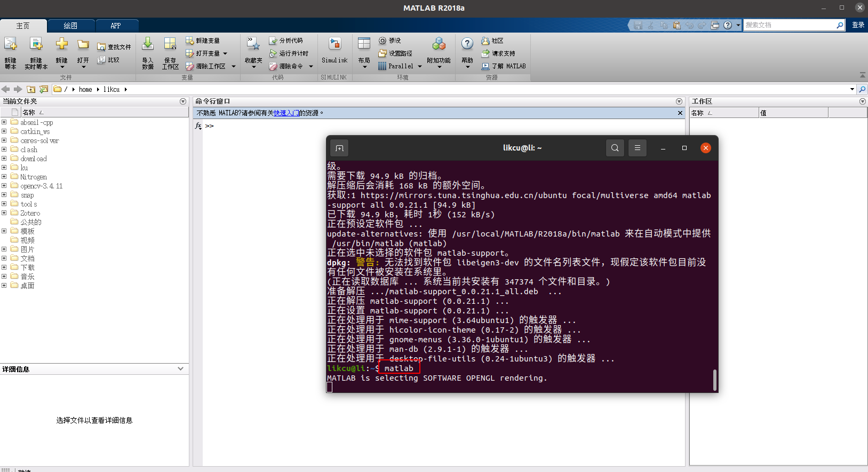Click 设置路径 set path
This screenshot has width=868, height=472.
click(x=395, y=53)
